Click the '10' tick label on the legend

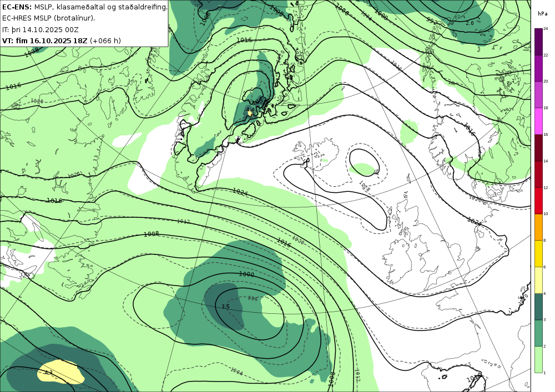click(546, 214)
